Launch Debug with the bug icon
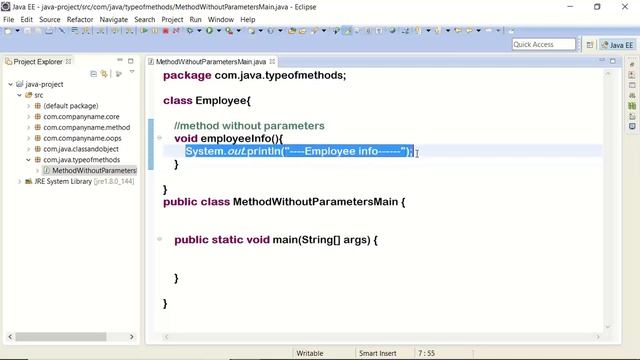 [190, 31]
